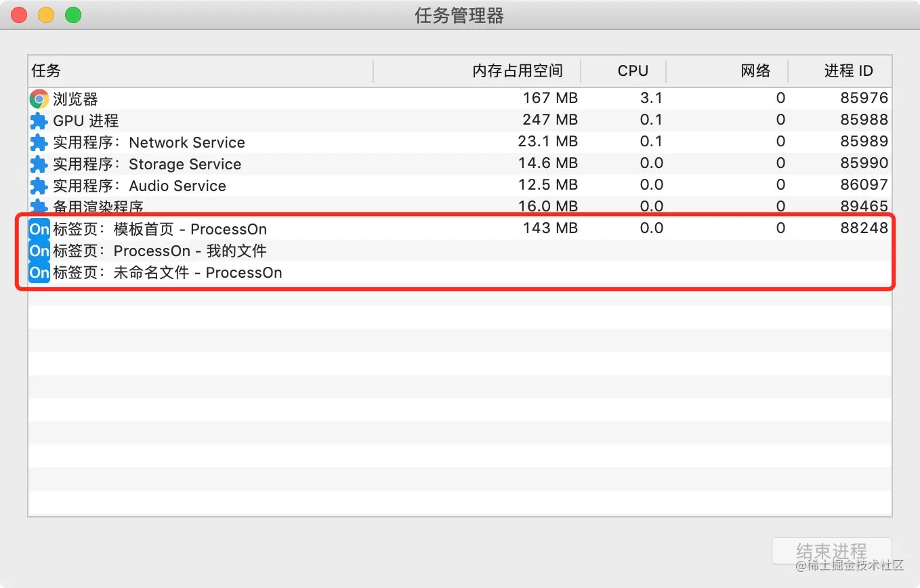Select the GPU 进程 task name
The image size is (920, 588).
[x=86, y=121]
